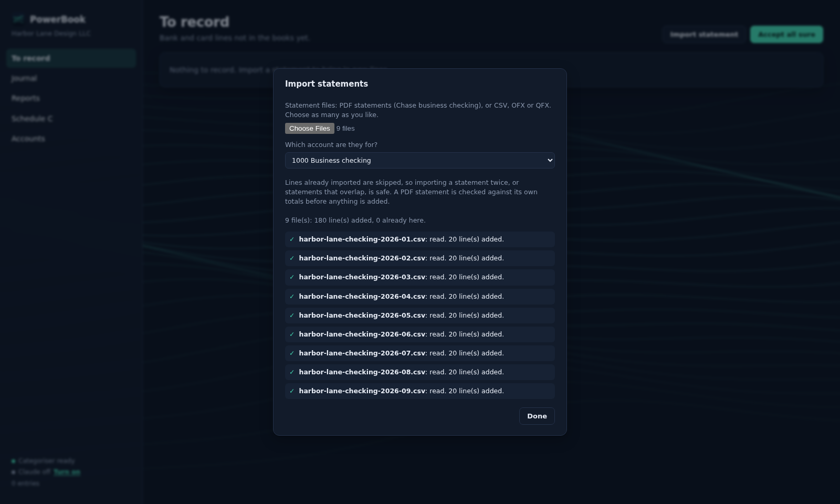Open the Accounts sidebar item
Screen dimensions: 840x504
pyautogui.click(x=71, y=139)
